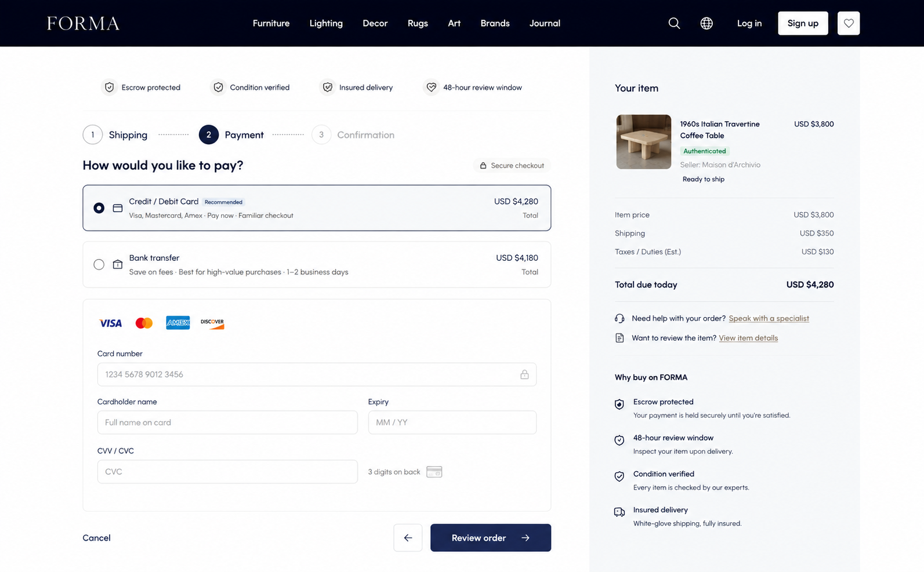Open the globe language selector
This screenshot has height=572, width=924.
[706, 23]
